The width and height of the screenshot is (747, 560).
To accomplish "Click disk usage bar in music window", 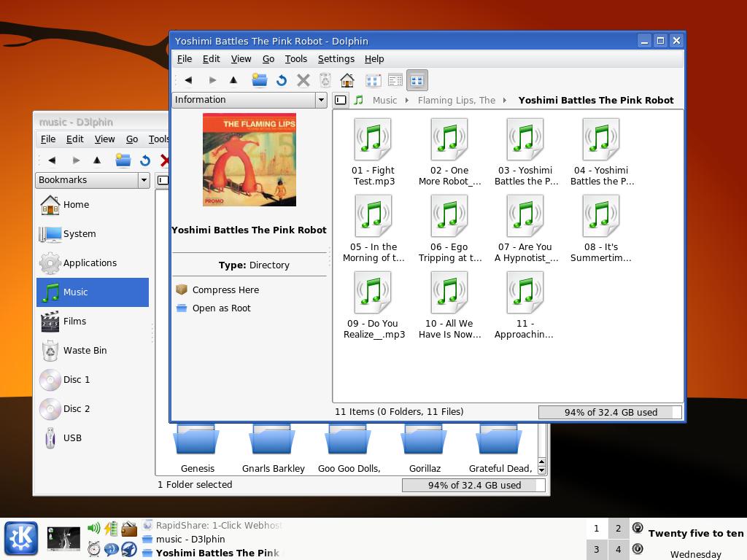I will (x=474, y=485).
